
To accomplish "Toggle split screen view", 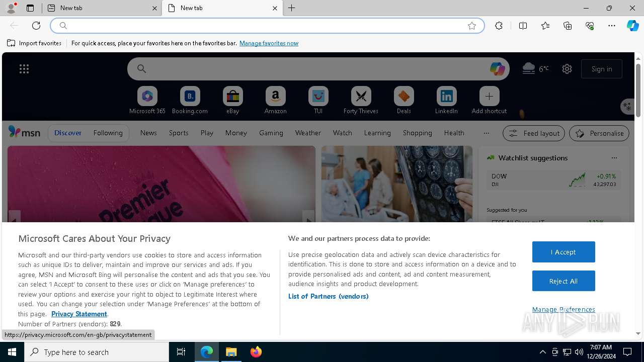I will tap(523, 26).
